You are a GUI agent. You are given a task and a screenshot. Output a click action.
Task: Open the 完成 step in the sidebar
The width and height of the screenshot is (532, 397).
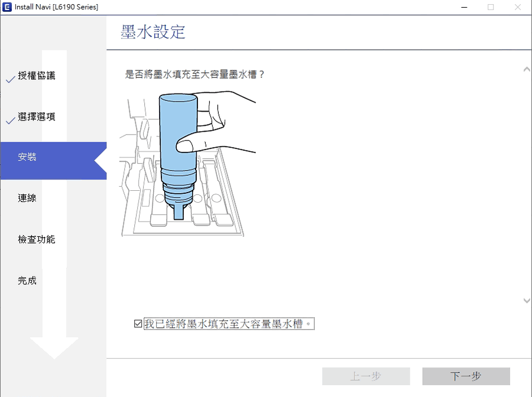point(28,281)
